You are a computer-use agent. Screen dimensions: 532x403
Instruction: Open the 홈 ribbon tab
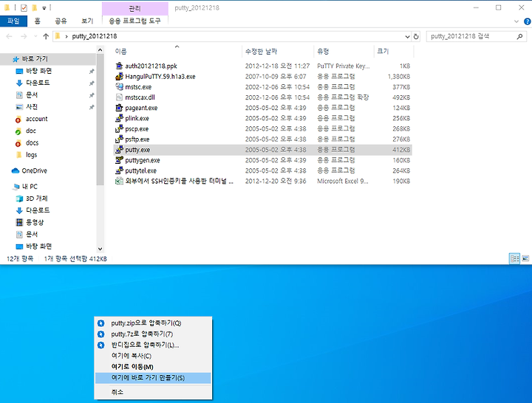click(x=38, y=21)
